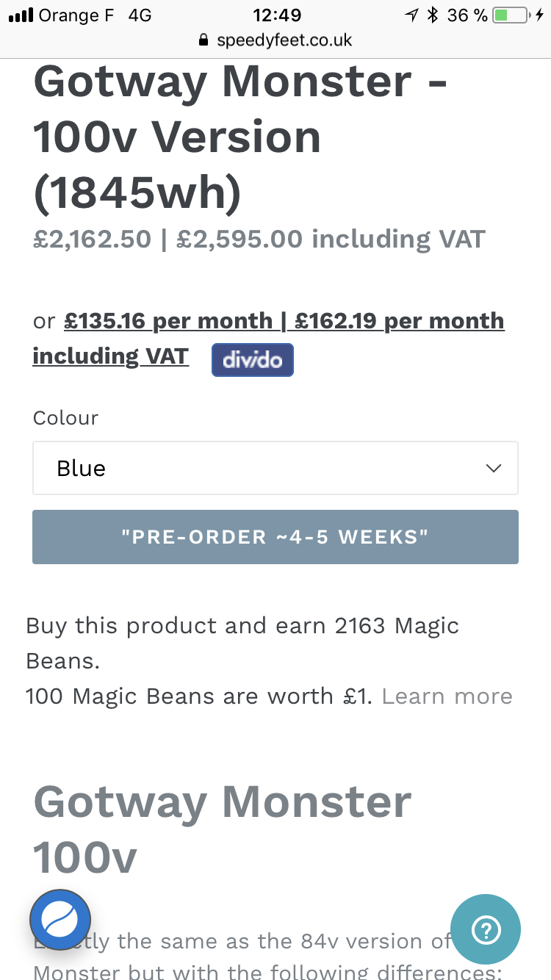Tap the Orange F carrier label
551x980 pixels.
click(x=75, y=15)
